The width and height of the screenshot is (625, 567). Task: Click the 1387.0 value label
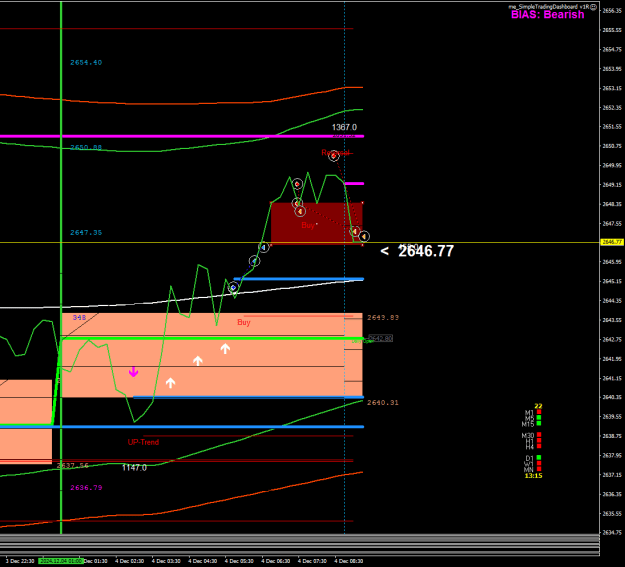(x=344, y=127)
